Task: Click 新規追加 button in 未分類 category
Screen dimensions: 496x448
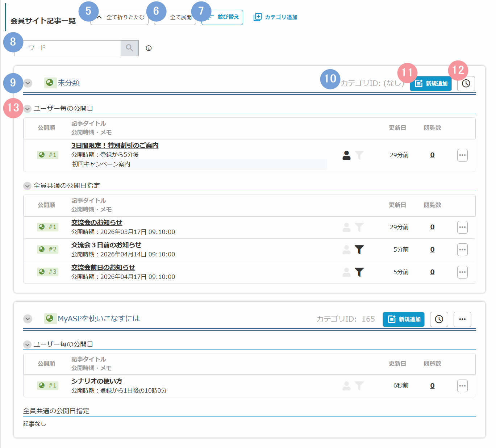Action: coord(431,84)
